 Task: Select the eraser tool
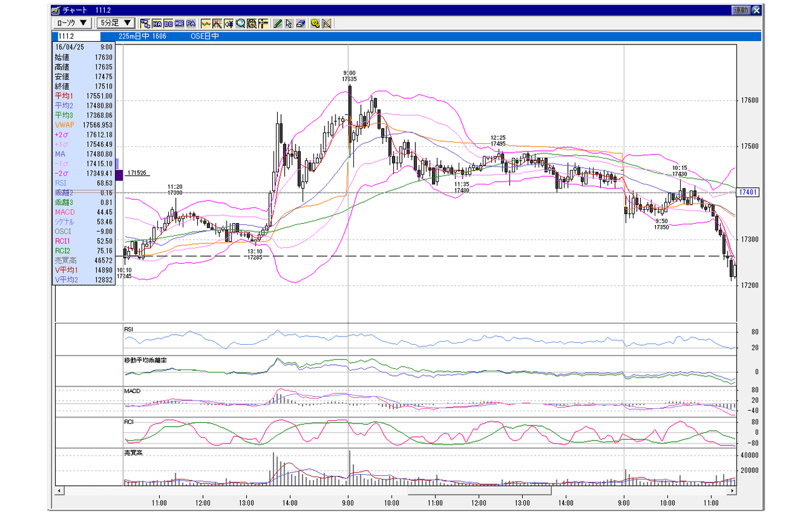[300, 23]
